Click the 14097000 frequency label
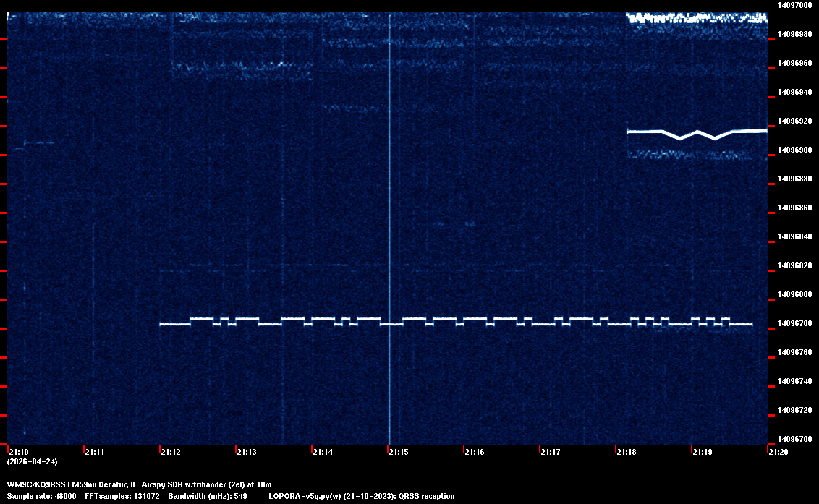The height and width of the screenshot is (504, 819). [x=794, y=5]
